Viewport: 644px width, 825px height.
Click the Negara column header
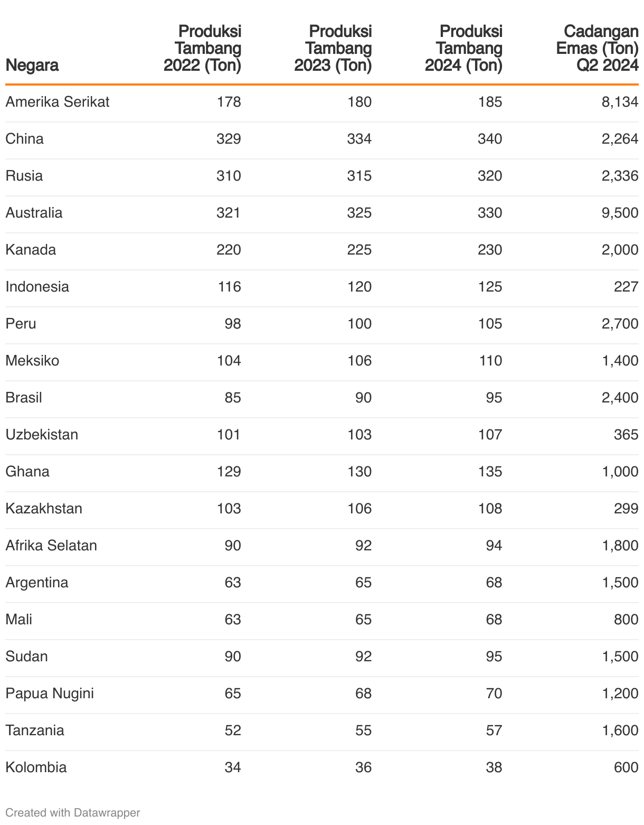pyautogui.click(x=32, y=65)
